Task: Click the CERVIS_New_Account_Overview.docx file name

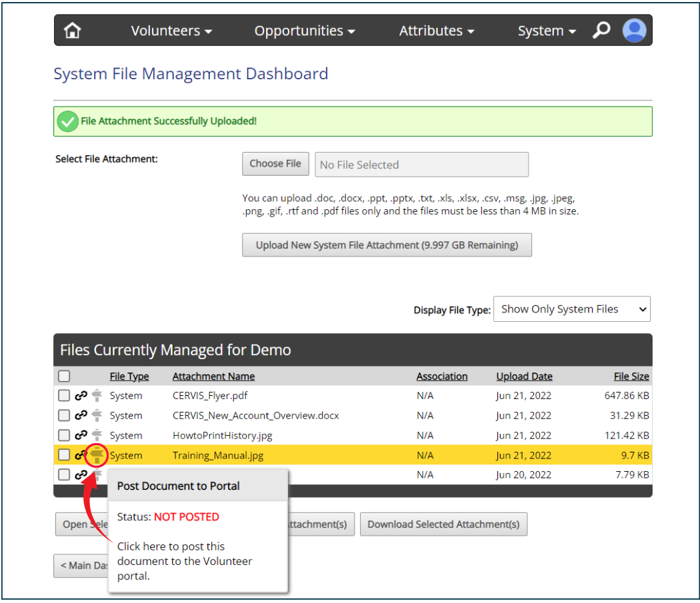Action: pyautogui.click(x=256, y=416)
